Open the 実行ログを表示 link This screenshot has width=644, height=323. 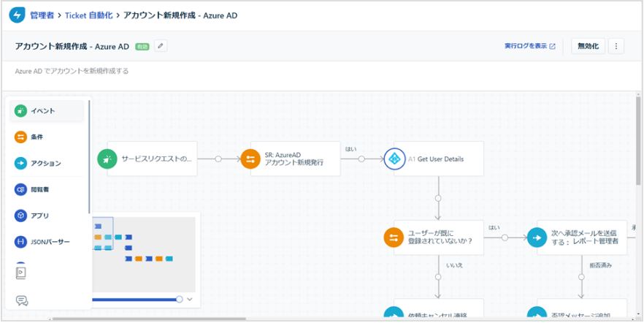point(529,46)
